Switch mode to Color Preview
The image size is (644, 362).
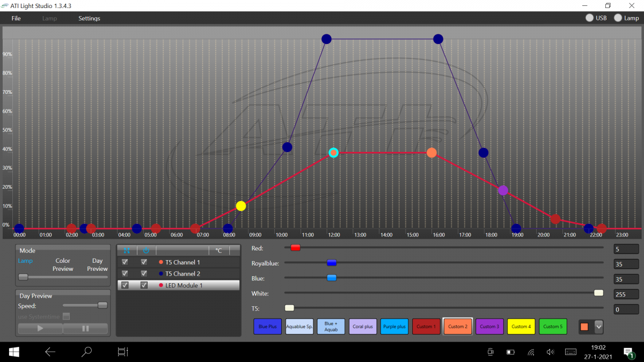tap(63, 265)
